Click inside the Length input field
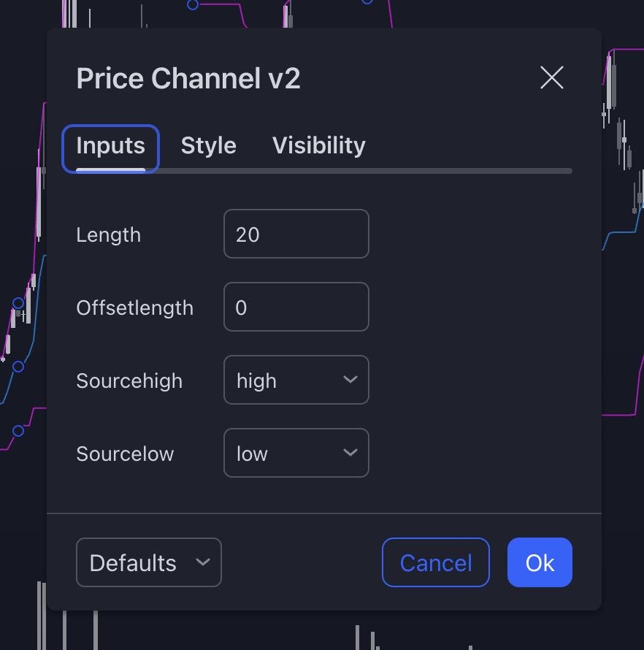 (x=296, y=234)
